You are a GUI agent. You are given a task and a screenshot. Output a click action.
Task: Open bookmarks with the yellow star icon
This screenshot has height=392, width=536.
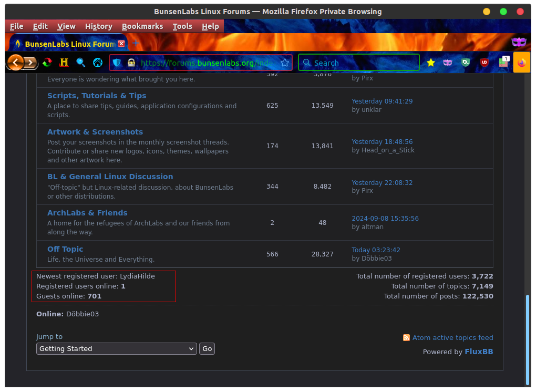[431, 63]
